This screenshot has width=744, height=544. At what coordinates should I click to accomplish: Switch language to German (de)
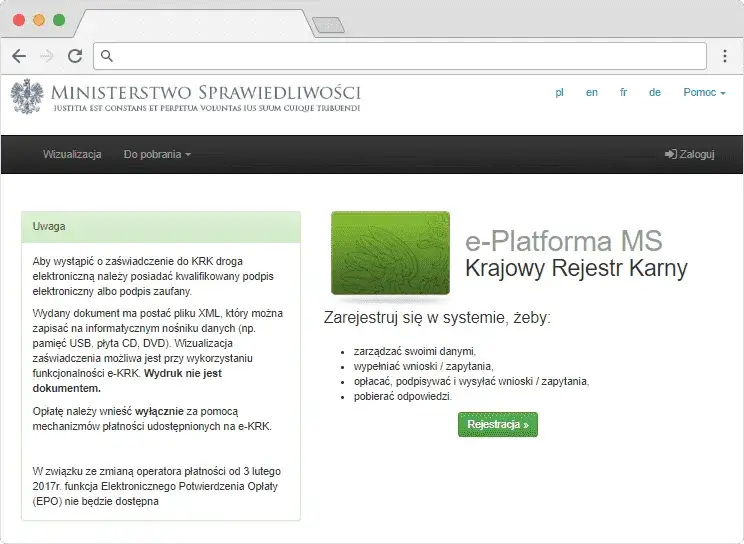coord(655,92)
